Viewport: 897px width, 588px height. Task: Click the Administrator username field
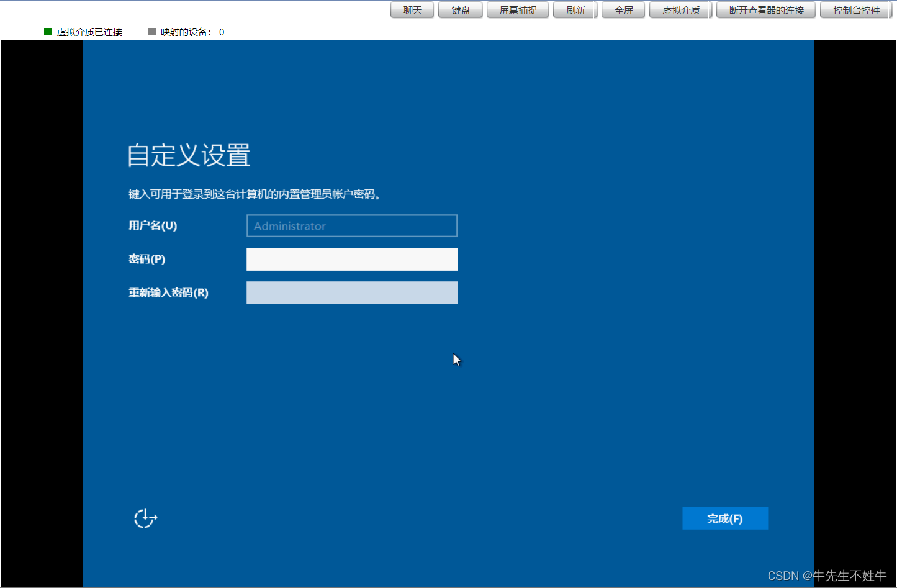(x=352, y=226)
